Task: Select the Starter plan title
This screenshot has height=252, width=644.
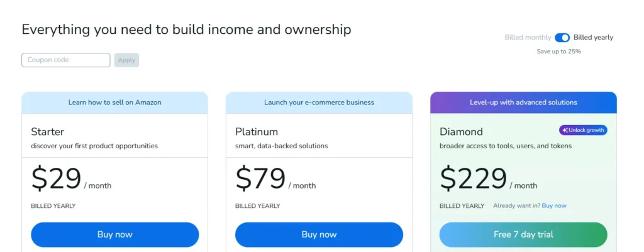Action: coord(48,132)
